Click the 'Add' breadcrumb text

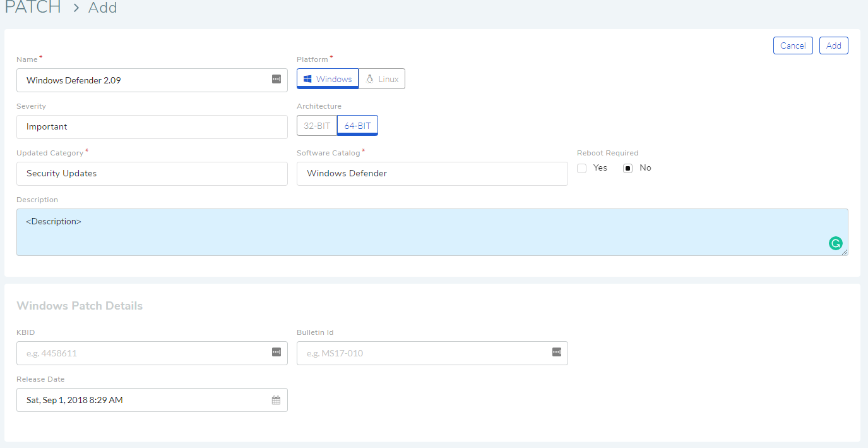coord(102,8)
